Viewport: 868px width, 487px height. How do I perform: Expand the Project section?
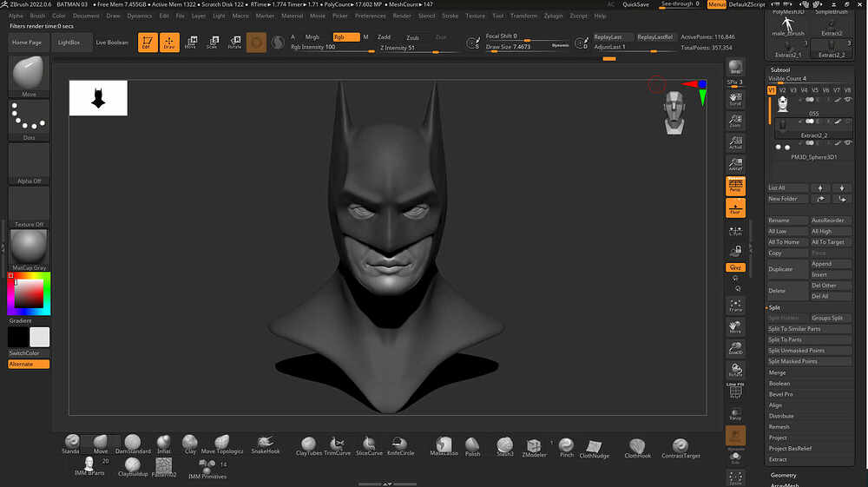pyautogui.click(x=778, y=438)
